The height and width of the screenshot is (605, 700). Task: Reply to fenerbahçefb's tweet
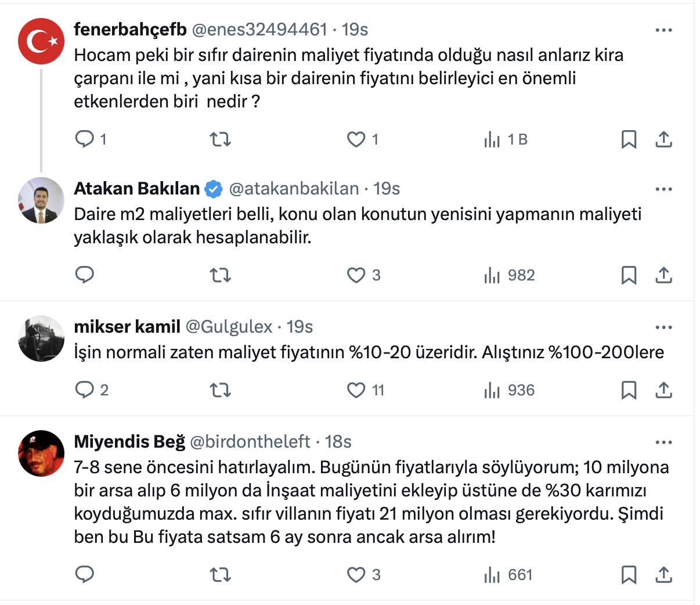click(85, 139)
